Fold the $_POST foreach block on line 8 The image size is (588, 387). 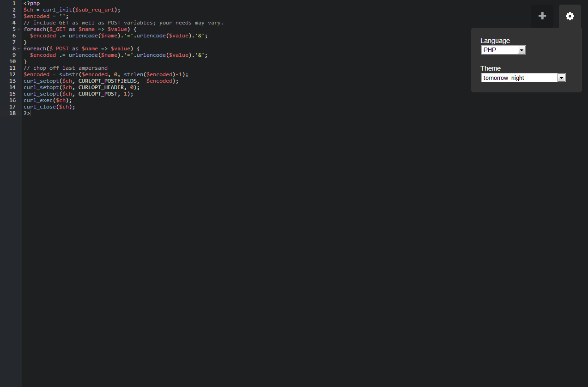coord(19,48)
